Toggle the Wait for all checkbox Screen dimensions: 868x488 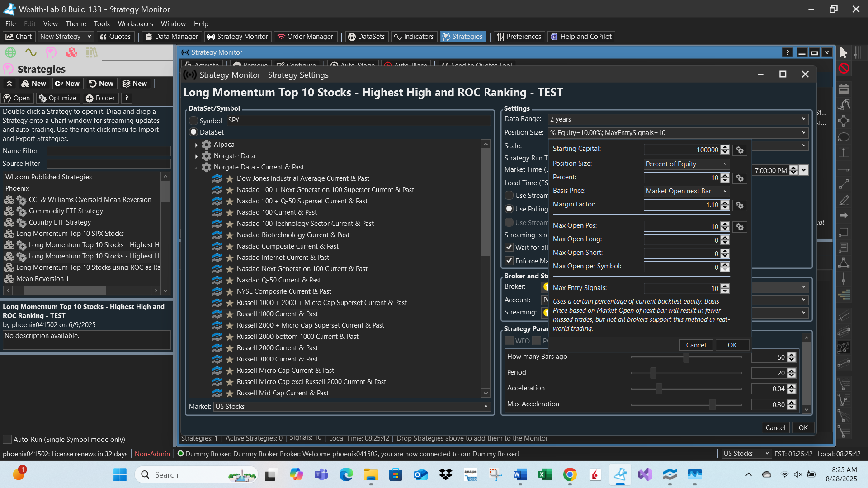click(509, 247)
